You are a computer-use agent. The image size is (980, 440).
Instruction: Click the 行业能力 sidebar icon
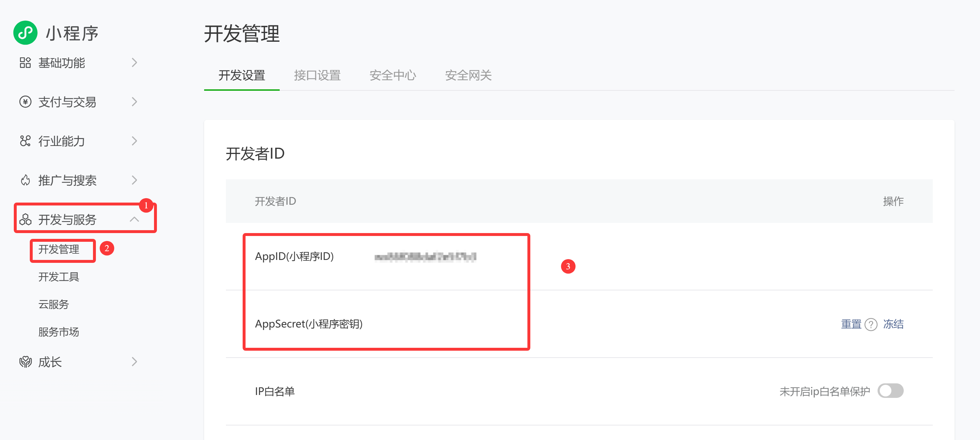[x=25, y=141]
